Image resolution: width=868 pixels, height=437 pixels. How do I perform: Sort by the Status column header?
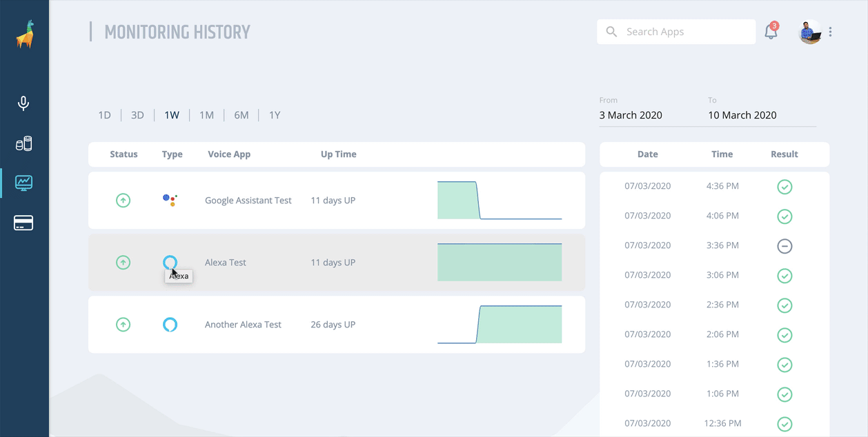(124, 154)
